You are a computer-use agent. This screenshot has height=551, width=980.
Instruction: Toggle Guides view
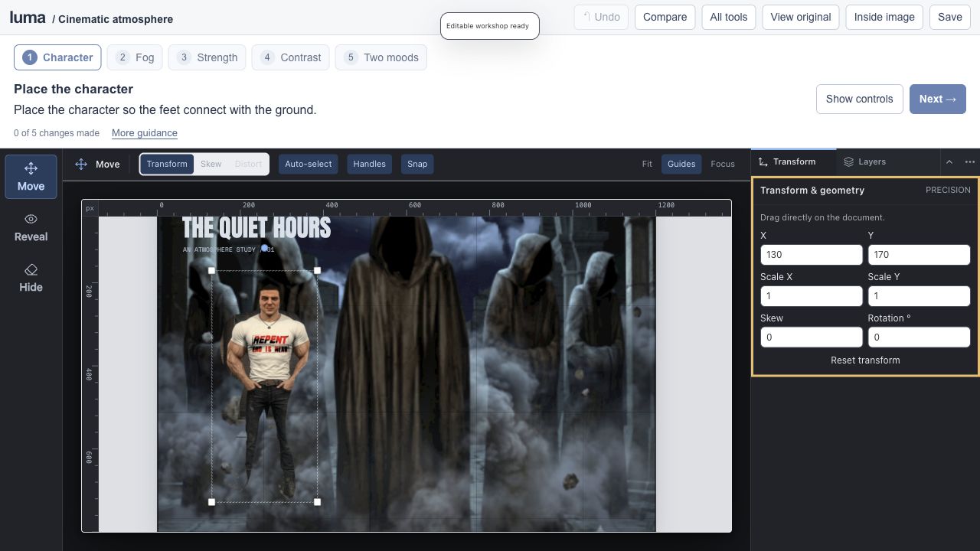(681, 164)
